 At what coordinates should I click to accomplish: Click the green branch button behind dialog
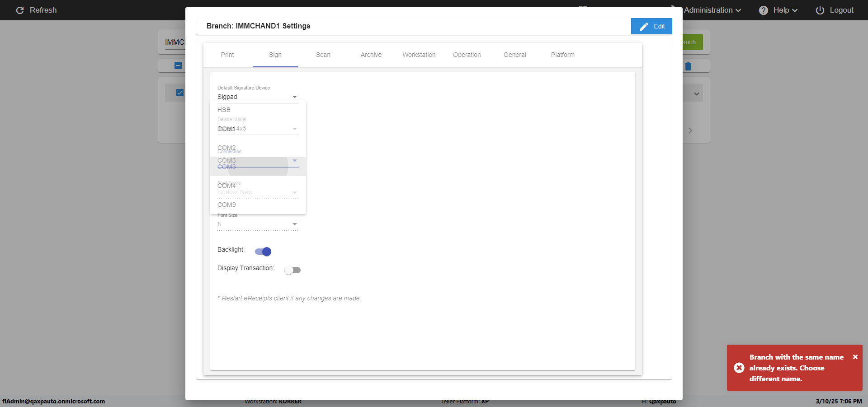point(693,42)
